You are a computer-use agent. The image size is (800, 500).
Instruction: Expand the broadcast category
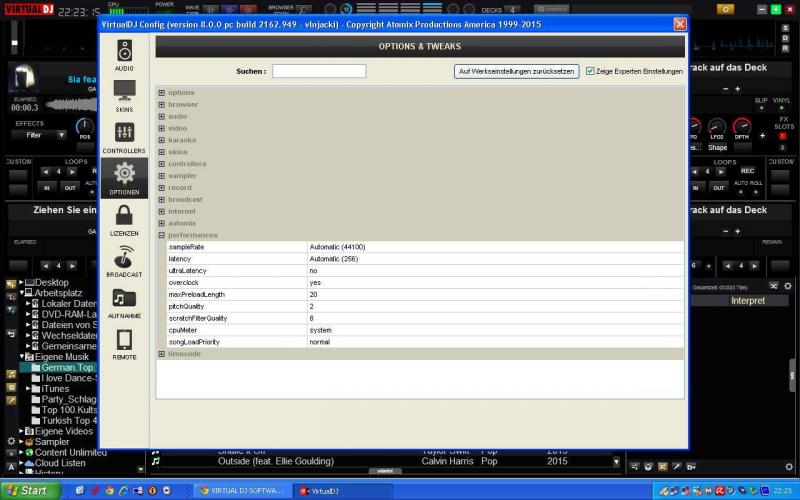pos(162,199)
